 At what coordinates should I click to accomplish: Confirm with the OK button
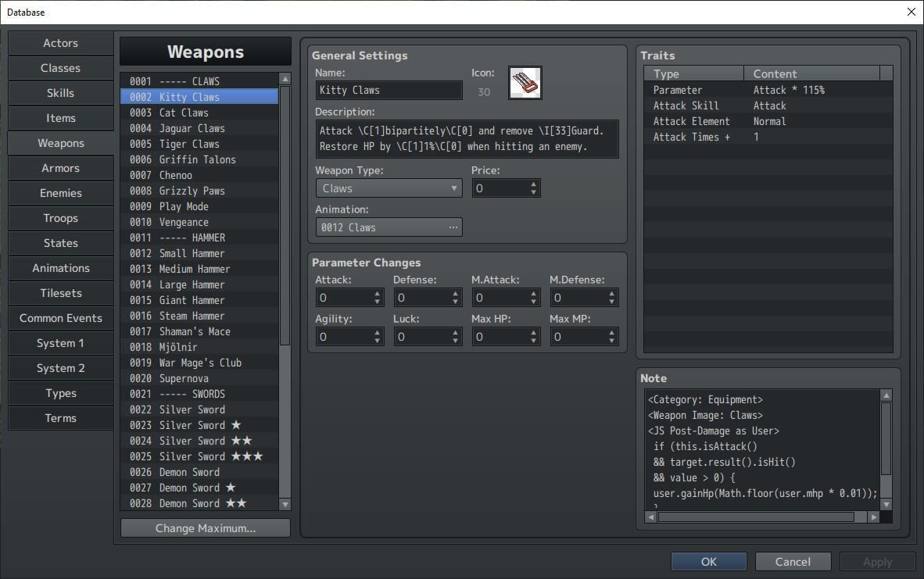tap(708, 562)
